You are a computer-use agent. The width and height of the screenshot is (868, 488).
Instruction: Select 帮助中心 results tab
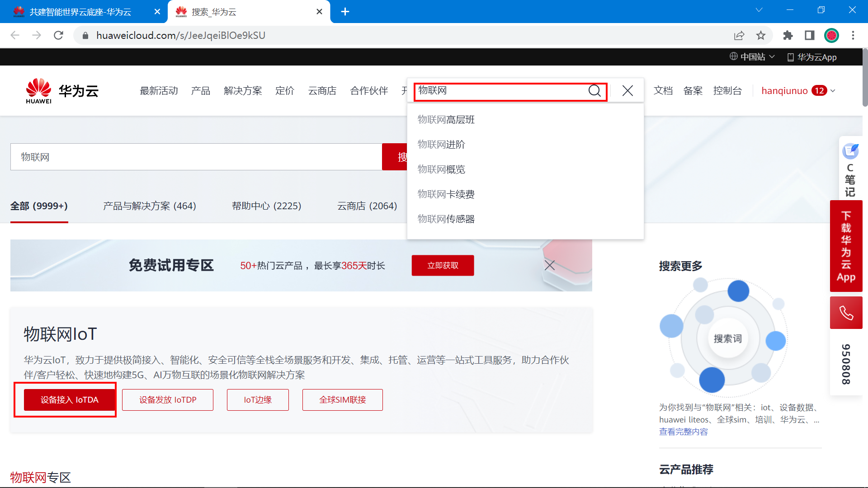(266, 206)
